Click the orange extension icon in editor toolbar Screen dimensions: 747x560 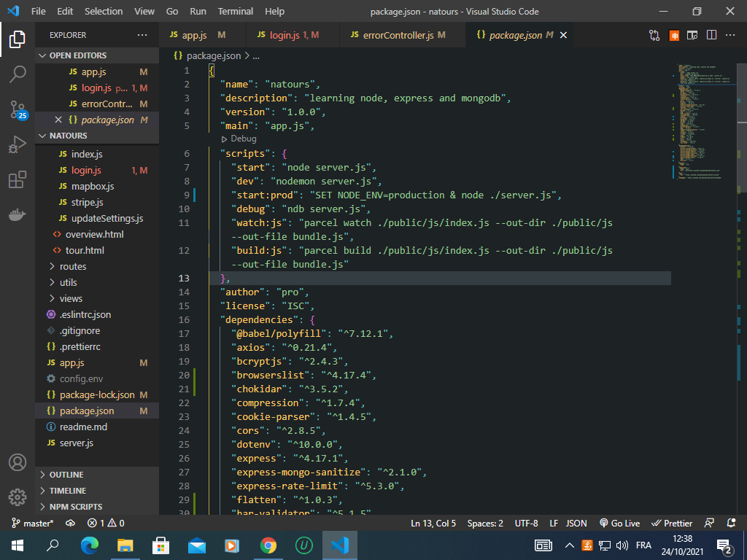674,35
